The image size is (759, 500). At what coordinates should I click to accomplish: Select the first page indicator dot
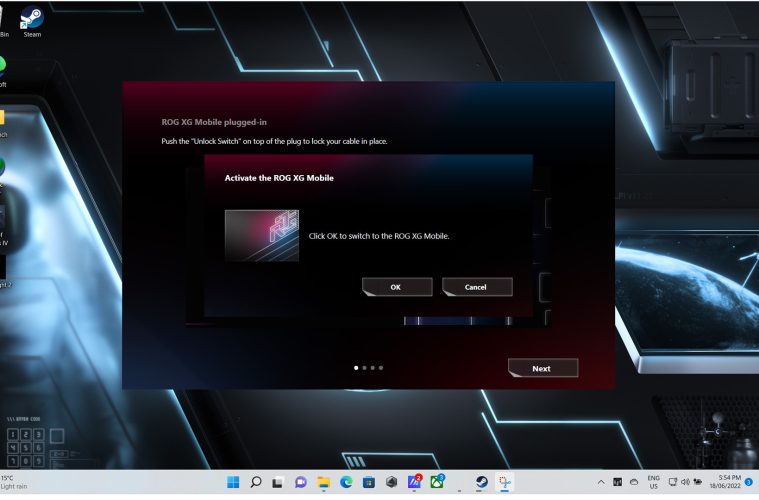tap(356, 368)
